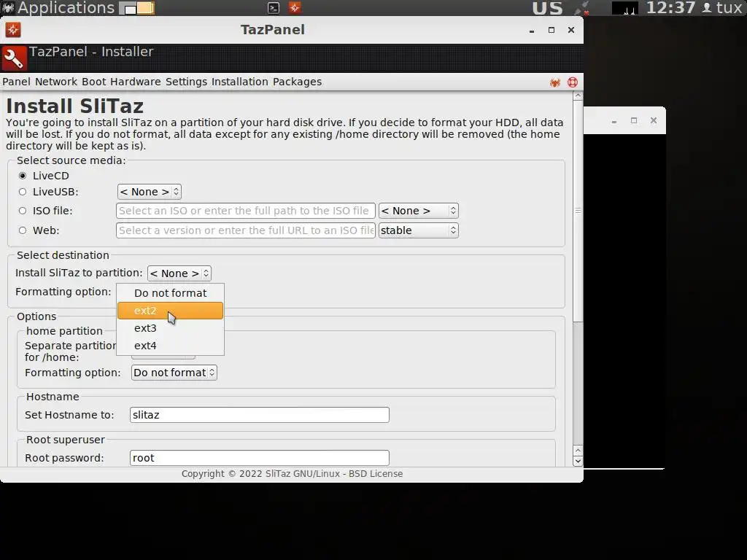Maximize the TazPanel window

[551, 30]
